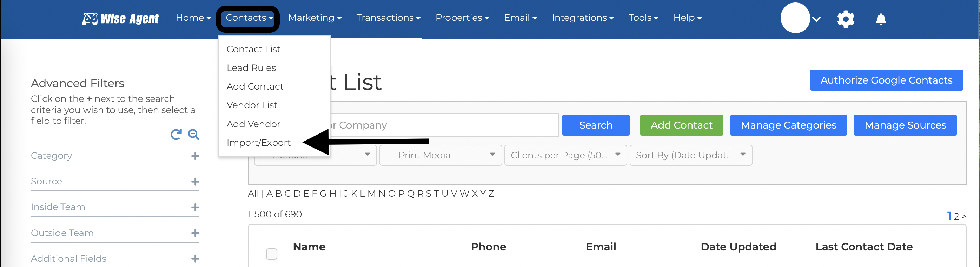The image size is (980, 267).
Task: Click Authorize Google Contacts button
Action: [x=886, y=80]
